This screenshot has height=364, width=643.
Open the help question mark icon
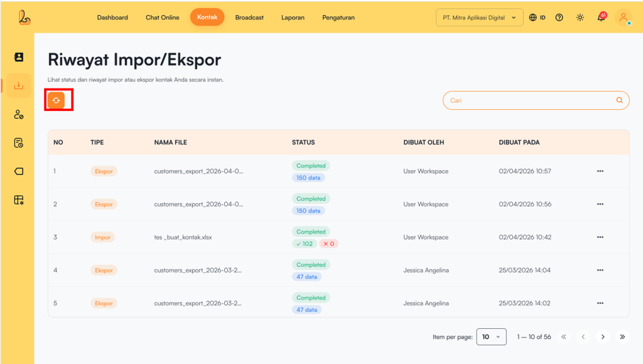(x=559, y=18)
